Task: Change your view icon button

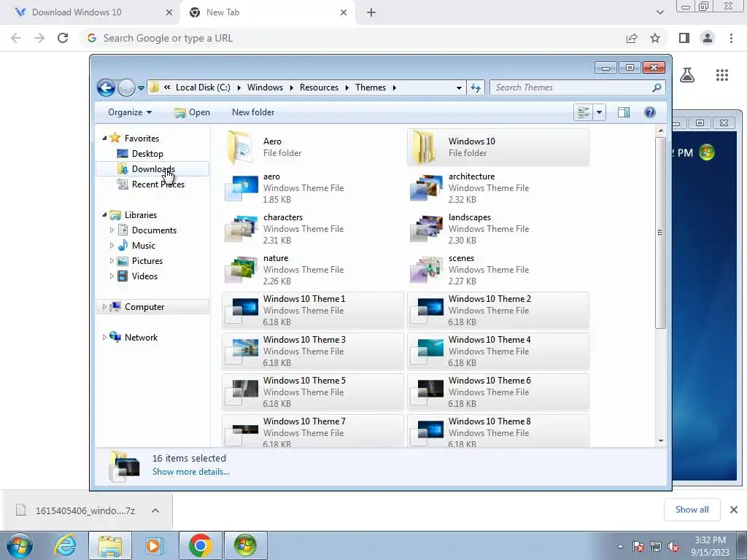Action: tap(584, 112)
